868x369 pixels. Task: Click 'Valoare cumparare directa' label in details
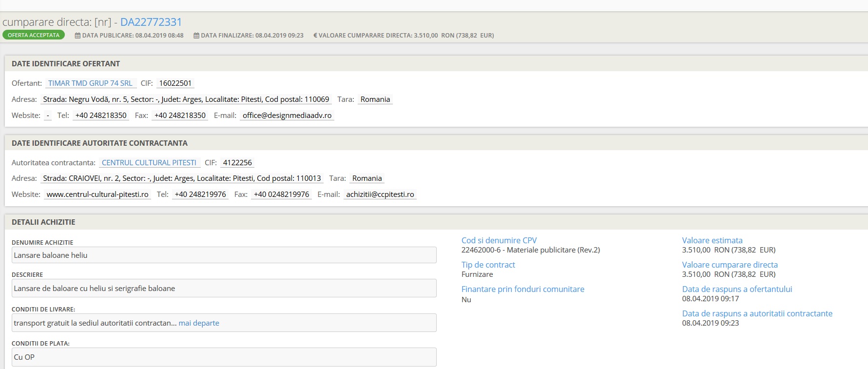[x=730, y=265]
